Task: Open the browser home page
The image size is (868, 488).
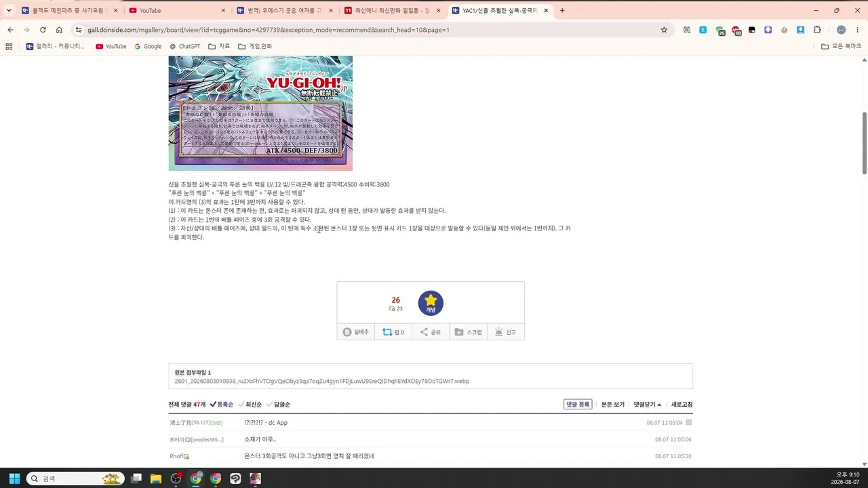Action: coord(59,30)
